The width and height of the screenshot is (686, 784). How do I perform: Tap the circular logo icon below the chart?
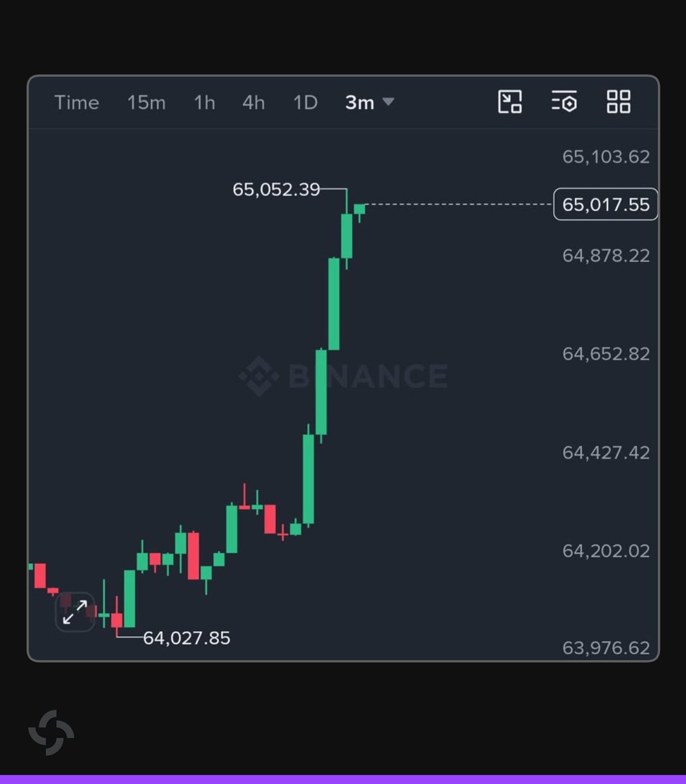[51, 732]
